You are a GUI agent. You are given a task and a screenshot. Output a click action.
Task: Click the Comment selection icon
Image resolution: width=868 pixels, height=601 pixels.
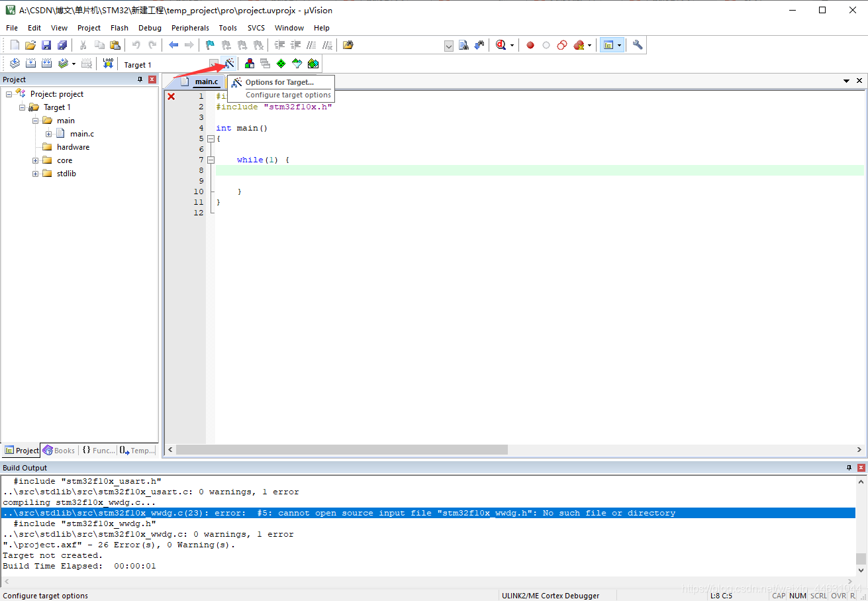click(x=311, y=45)
